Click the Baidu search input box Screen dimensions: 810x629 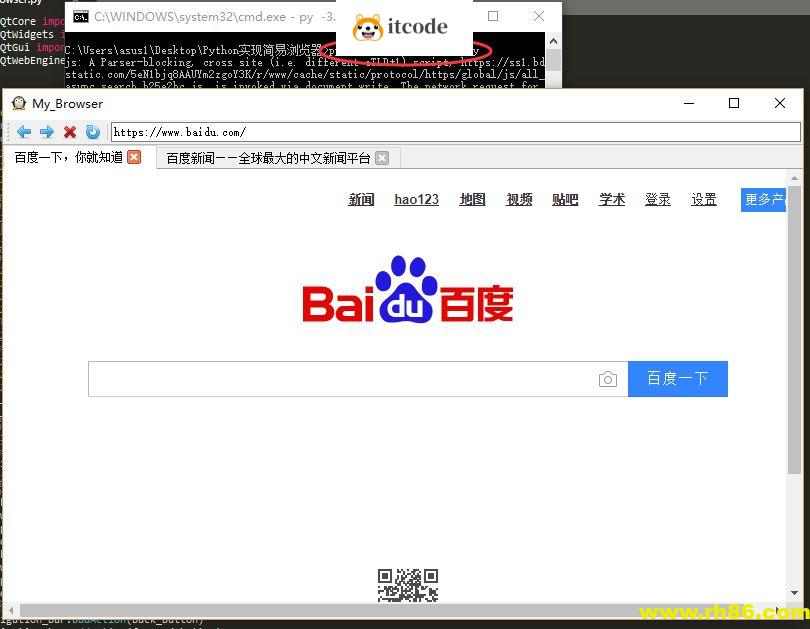pos(340,379)
